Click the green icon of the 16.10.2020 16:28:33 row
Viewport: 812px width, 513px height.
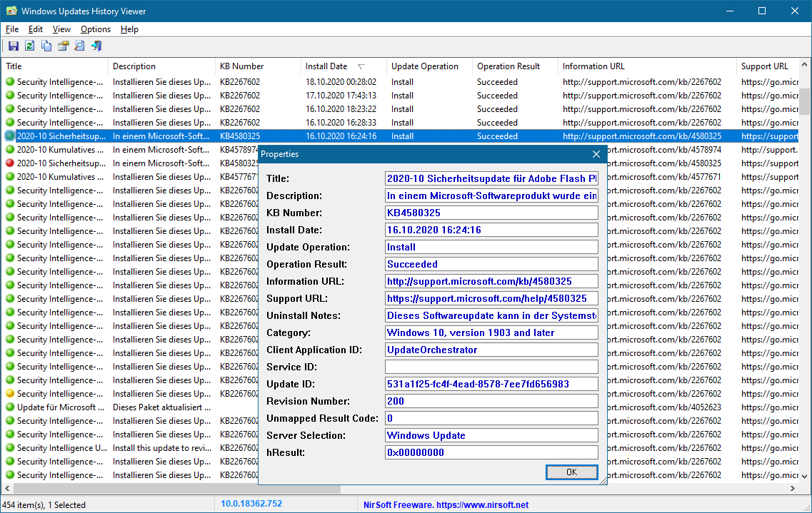pyautogui.click(x=10, y=123)
